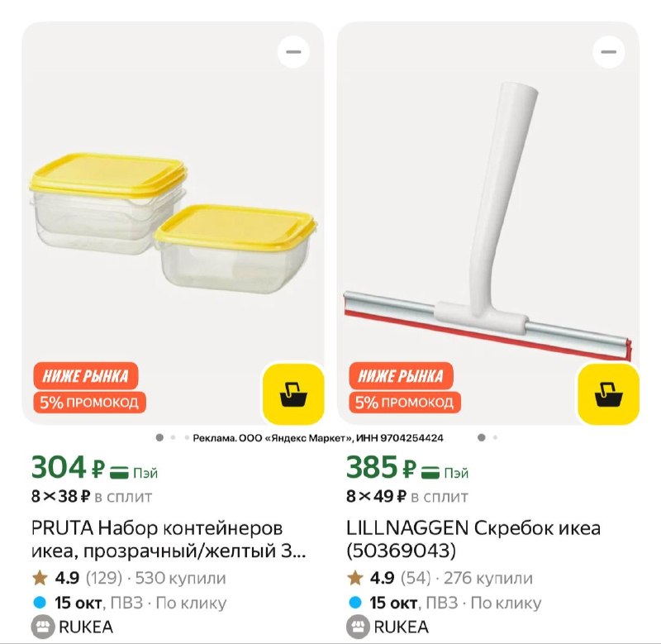Select second image dot under PRUTA photo
661x644 pixels.
pyautogui.click(x=173, y=438)
